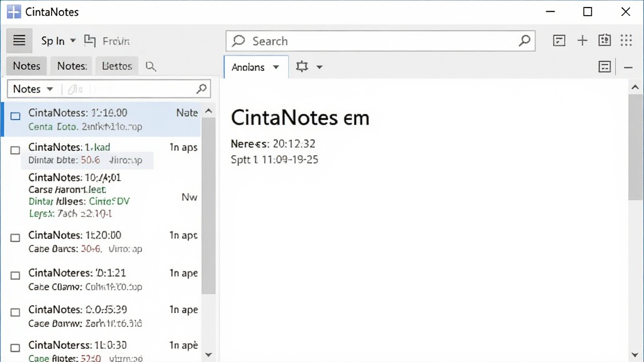Open the "Sp In" dropdown
The height and width of the screenshot is (362, 644).
[58, 41]
